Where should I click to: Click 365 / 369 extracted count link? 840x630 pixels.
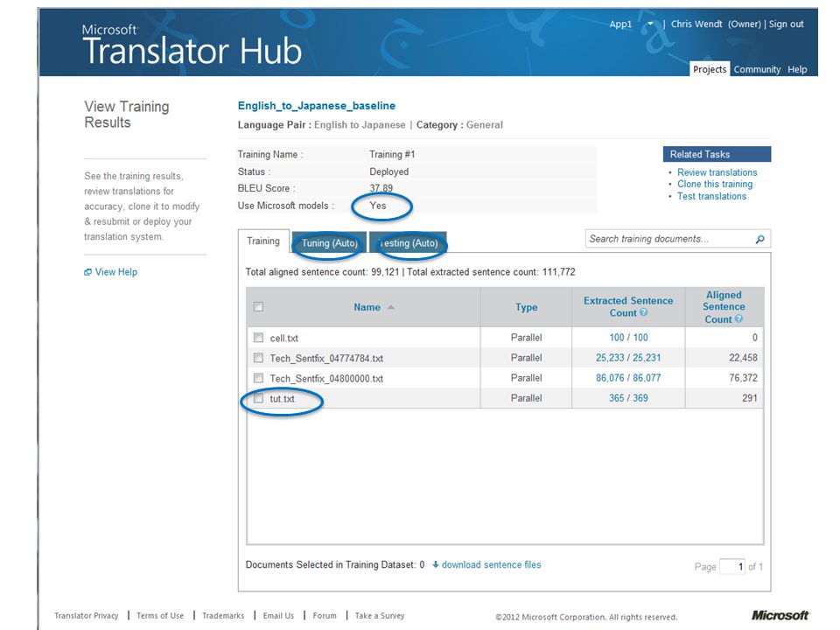[628, 398]
